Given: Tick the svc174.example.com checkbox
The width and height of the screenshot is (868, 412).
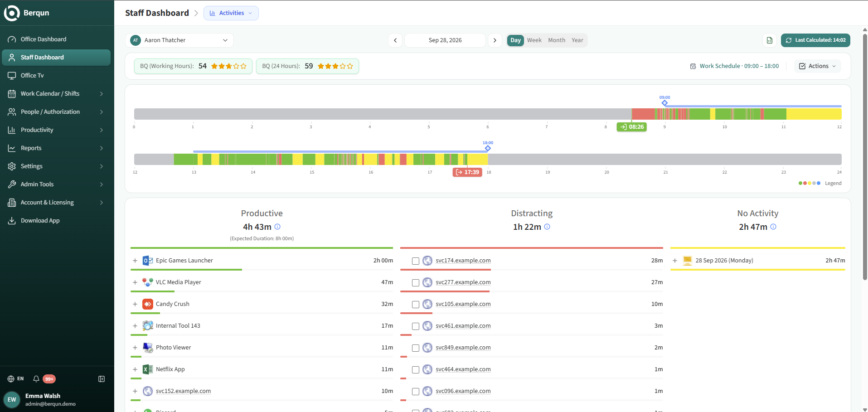Looking at the screenshot, I should click(x=416, y=261).
